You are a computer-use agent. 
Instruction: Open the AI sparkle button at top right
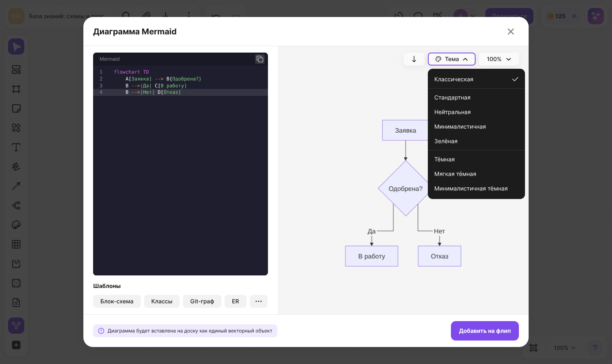click(x=596, y=16)
